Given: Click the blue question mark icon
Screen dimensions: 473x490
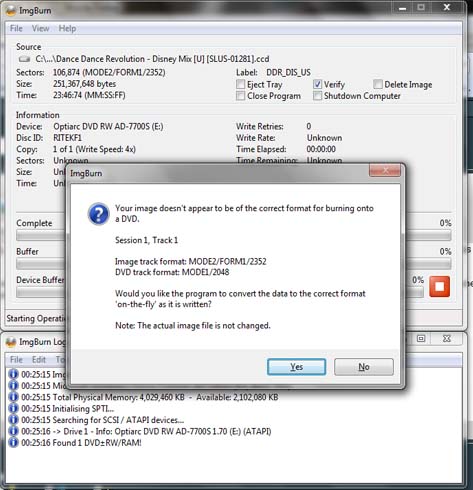Looking at the screenshot, I should coord(99,214).
